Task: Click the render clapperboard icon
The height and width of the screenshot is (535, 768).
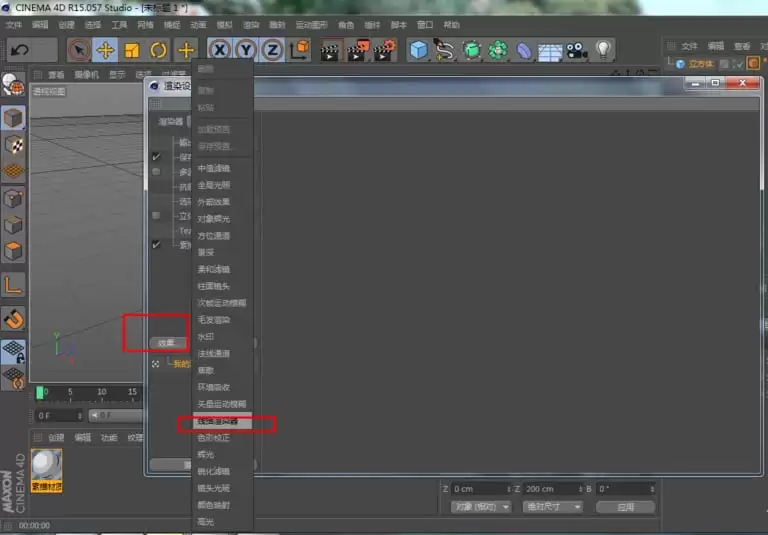Action: click(x=330, y=50)
